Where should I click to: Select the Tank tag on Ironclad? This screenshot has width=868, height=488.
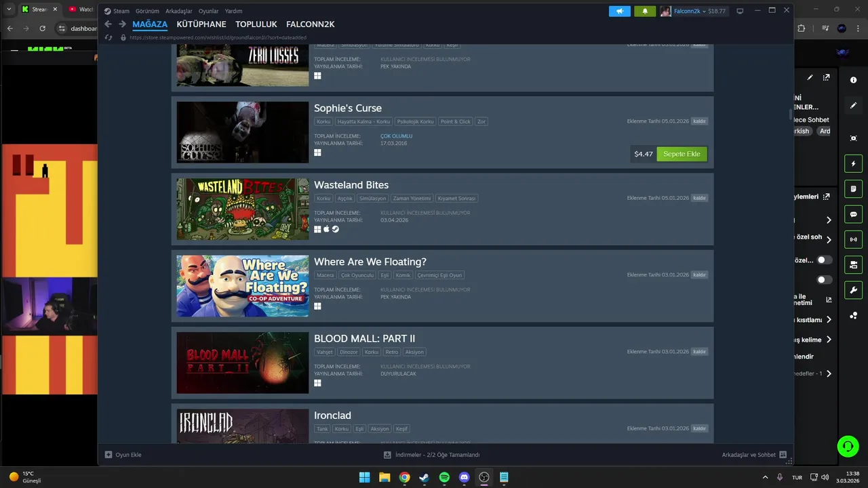[322, 429]
